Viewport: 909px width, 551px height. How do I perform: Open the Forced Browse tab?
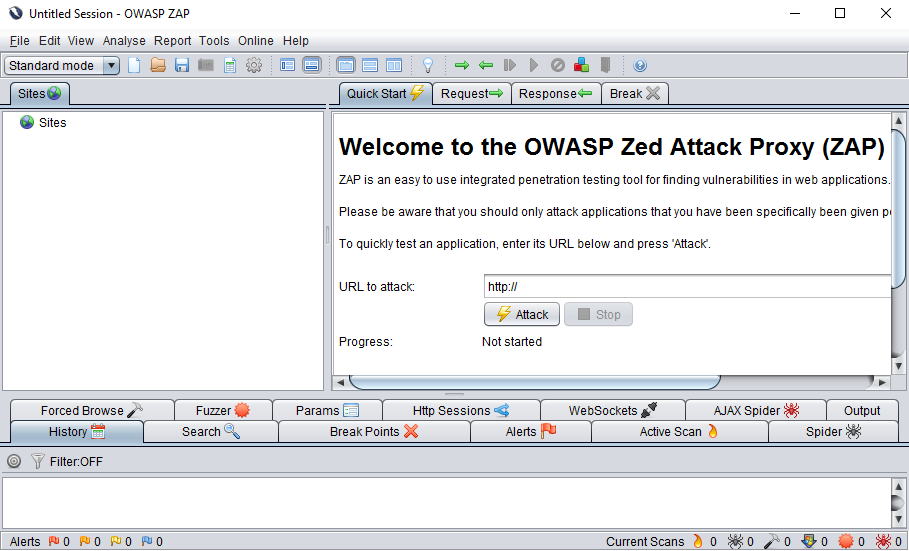pos(92,410)
